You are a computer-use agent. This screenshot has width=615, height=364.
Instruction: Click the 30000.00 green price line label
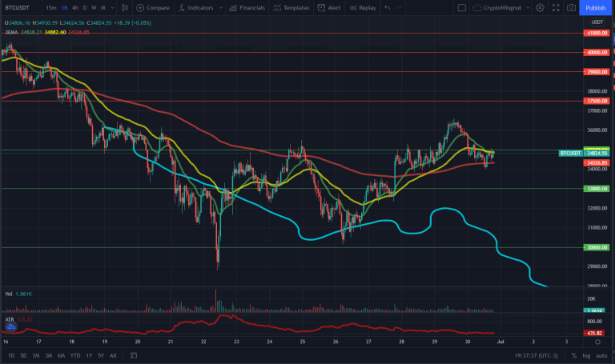click(x=597, y=247)
